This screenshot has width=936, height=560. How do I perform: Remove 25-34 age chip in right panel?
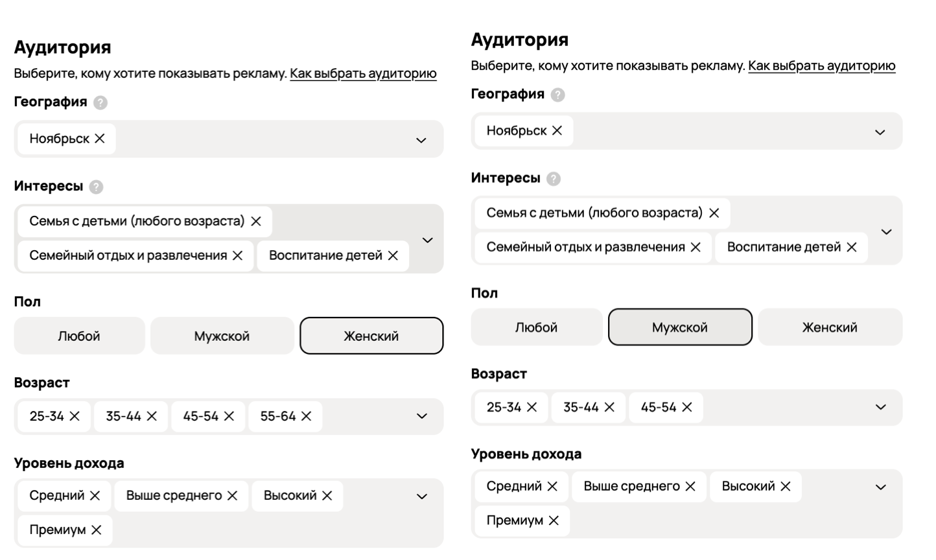coord(532,407)
